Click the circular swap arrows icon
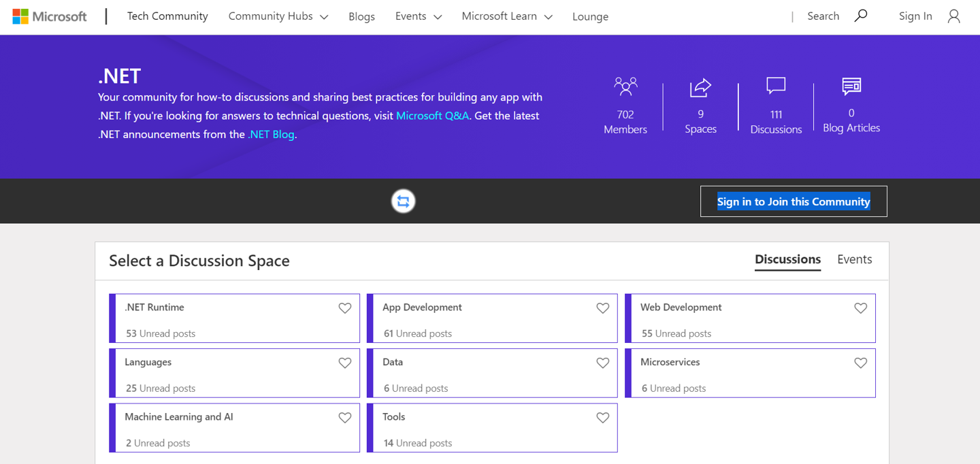The height and width of the screenshot is (464, 980). 404,201
